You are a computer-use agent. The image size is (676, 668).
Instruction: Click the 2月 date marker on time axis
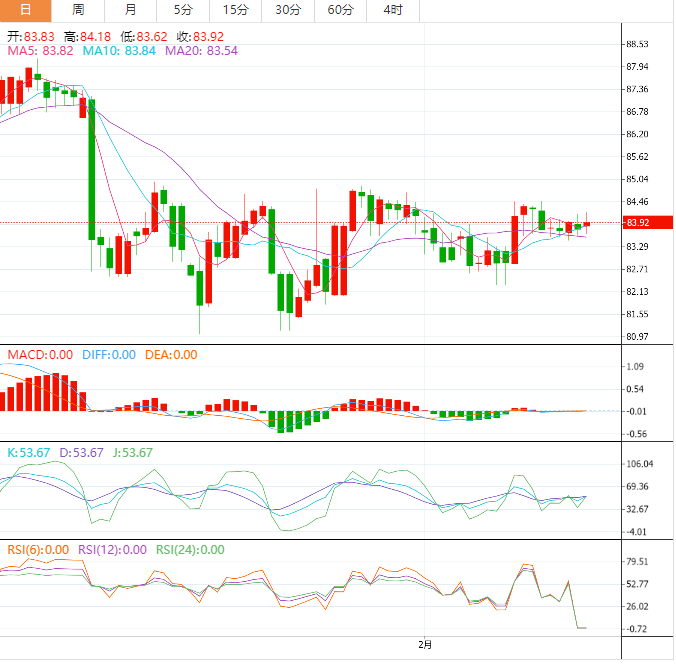pos(425,645)
